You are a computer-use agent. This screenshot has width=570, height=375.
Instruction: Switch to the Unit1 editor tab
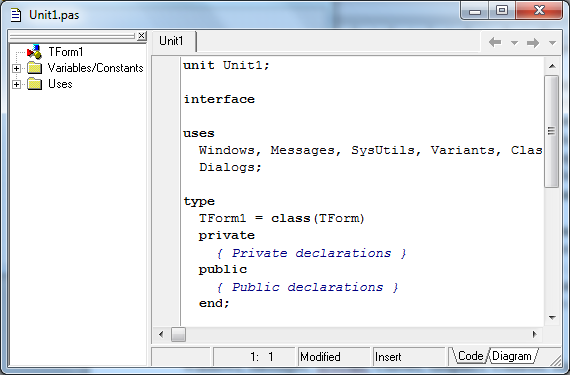[172, 41]
